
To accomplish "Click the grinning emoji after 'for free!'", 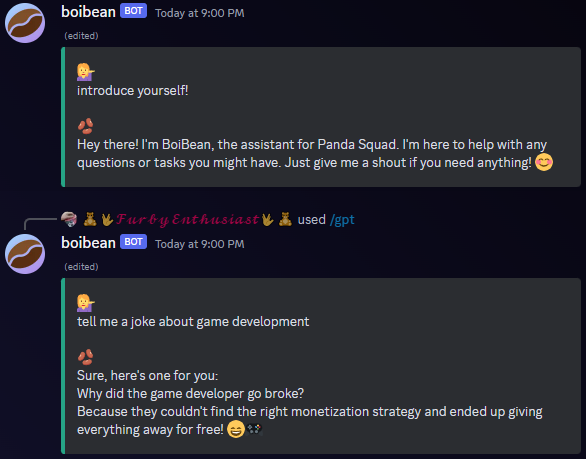I will pyautogui.click(x=236, y=429).
